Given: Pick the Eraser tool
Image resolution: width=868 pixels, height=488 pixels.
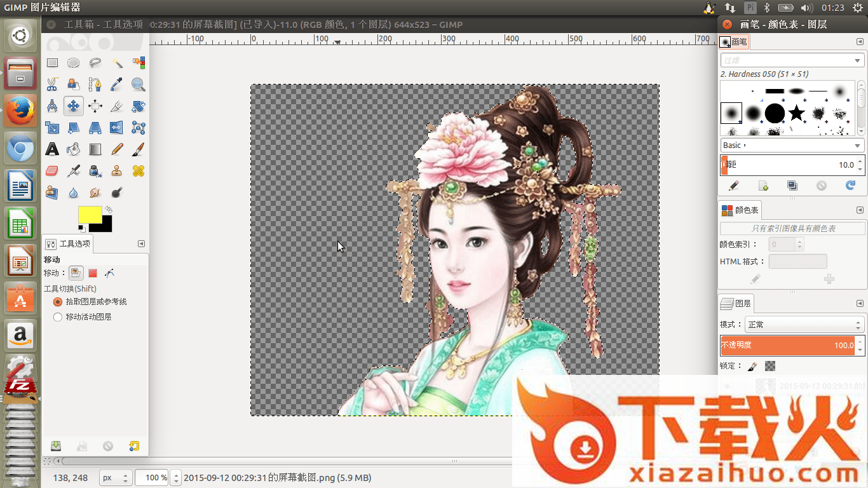Looking at the screenshot, I should coord(52,171).
